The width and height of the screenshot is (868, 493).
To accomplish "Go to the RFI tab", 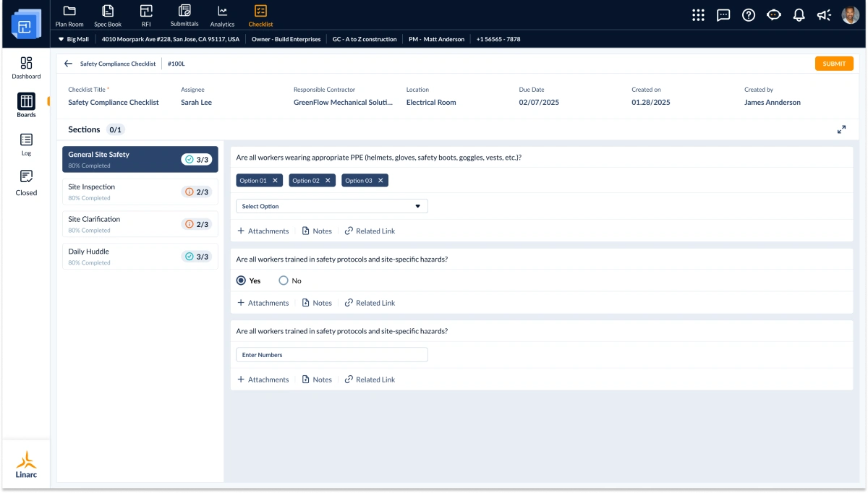I will coord(146,15).
